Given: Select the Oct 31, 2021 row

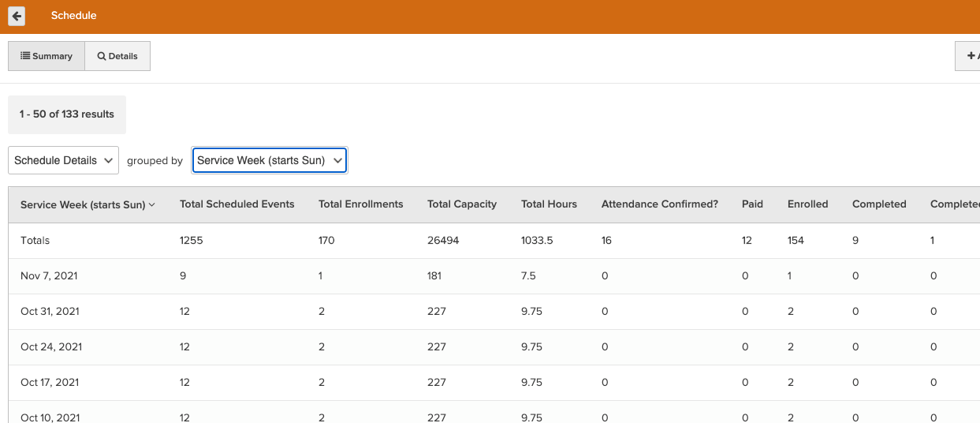Looking at the screenshot, I should [x=50, y=312].
